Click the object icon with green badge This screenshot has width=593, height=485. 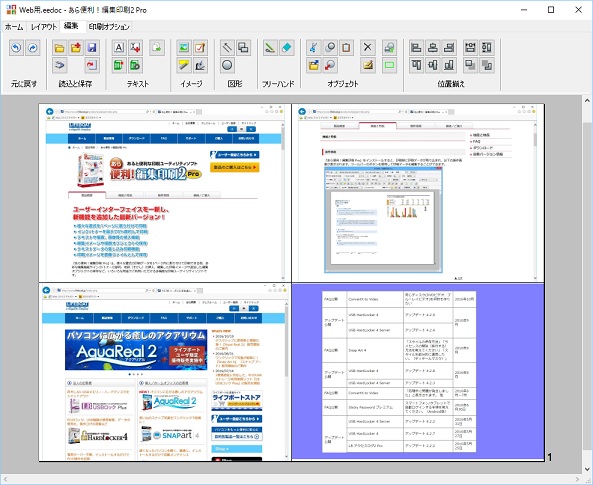click(x=390, y=48)
